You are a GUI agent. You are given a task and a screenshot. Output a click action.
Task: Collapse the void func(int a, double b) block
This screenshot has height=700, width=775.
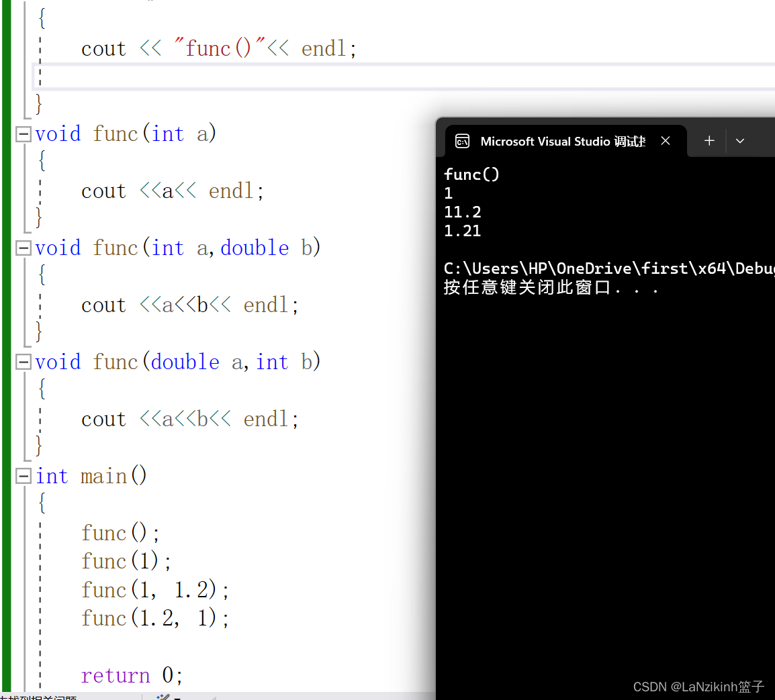click(24, 248)
